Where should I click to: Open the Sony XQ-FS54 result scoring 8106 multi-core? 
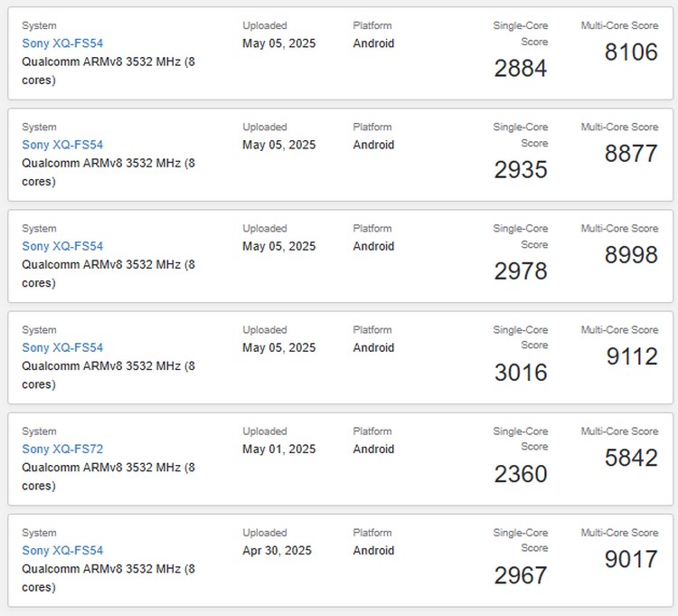click(62, 43)
